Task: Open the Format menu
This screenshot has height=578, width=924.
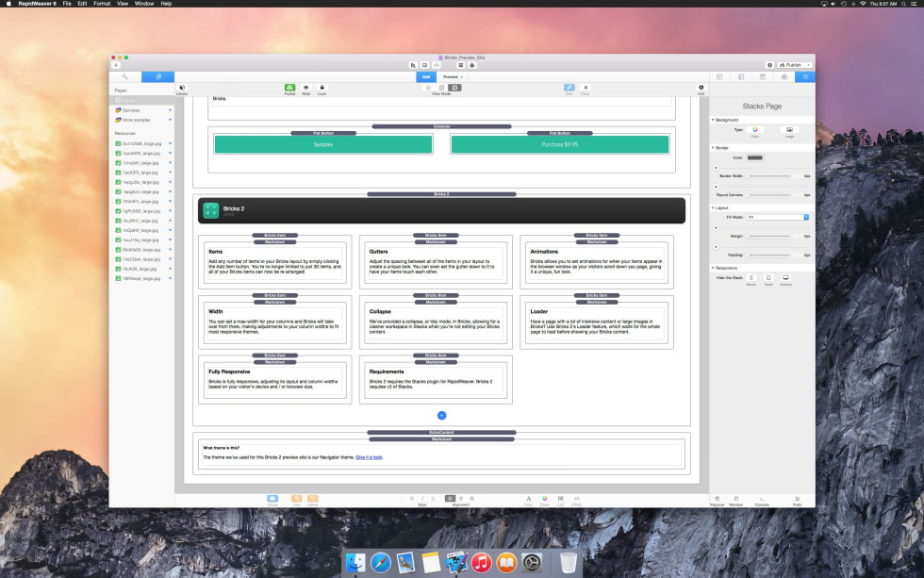Action: point(102,4)
